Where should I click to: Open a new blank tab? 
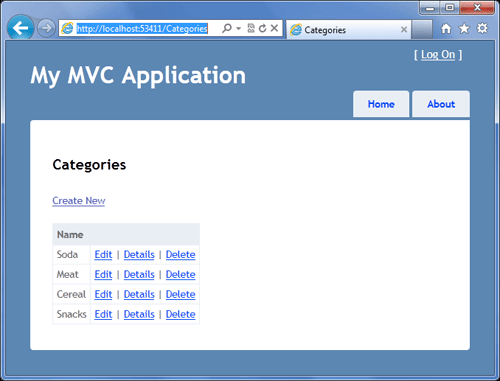422,29
